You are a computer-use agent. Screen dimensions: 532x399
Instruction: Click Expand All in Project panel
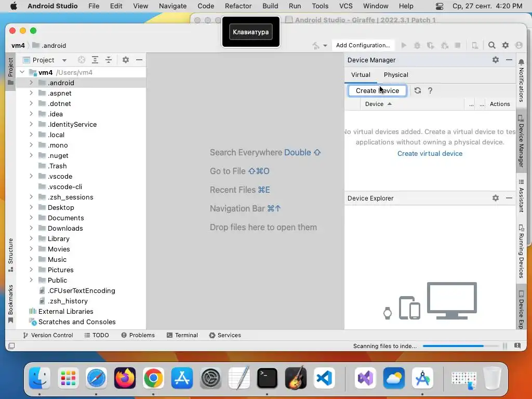95,60
